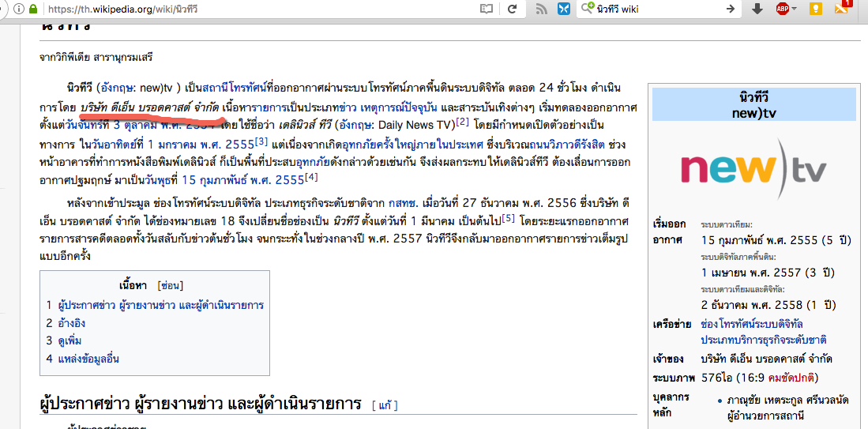Click the search box containing 'นิวทีวี wiki'
The width and height of the screenshot is (868, 429).
659,9
